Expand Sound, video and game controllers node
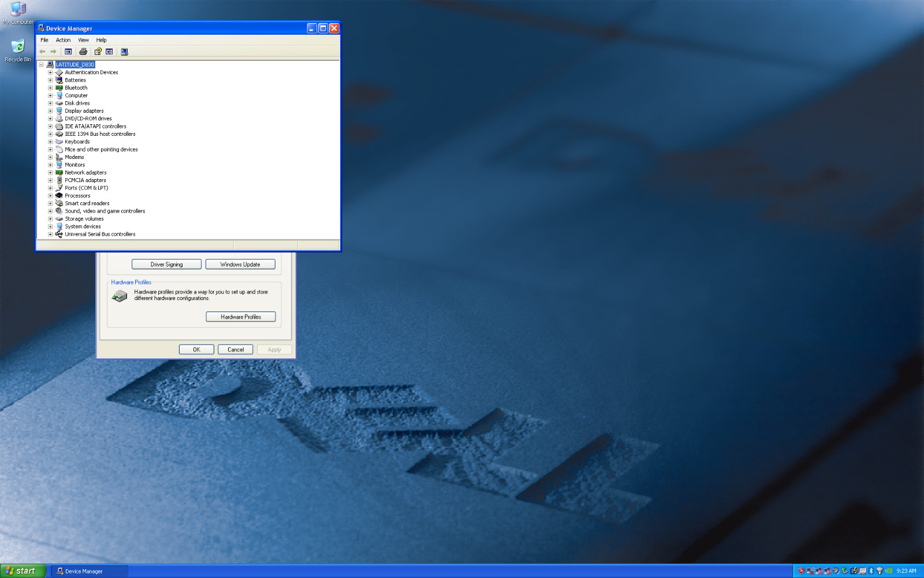Screen dimensions: 924x578 [x=50, y=211]
